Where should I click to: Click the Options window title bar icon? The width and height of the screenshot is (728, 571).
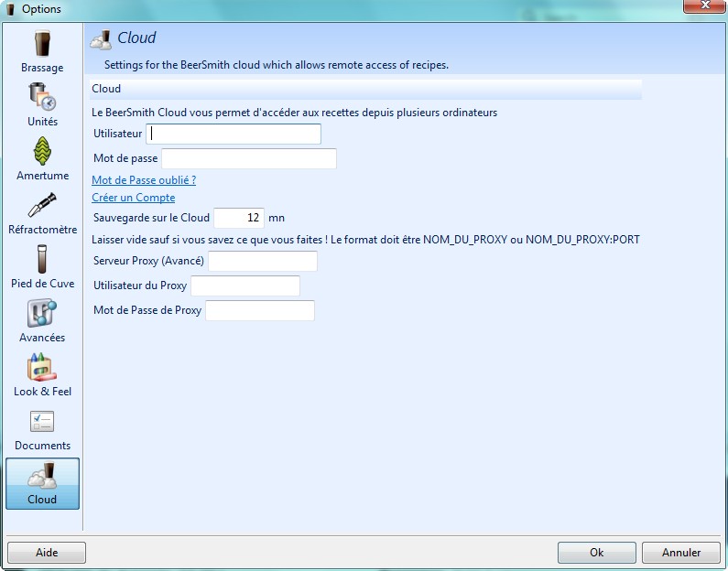11,9
